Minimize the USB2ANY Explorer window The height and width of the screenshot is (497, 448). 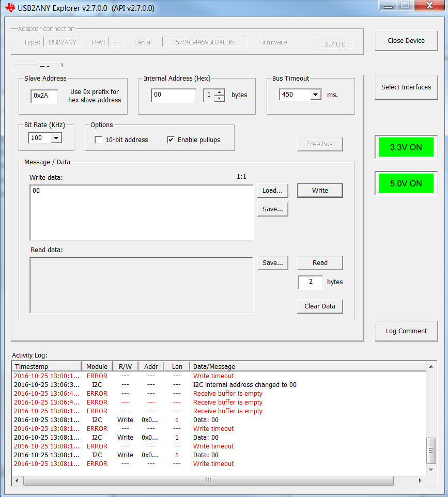(388, 5)
